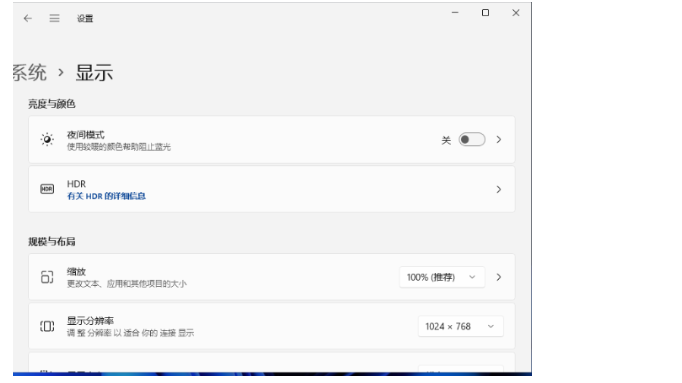
Task: Click the 缩放 settings row label
Action: point(76,272)
